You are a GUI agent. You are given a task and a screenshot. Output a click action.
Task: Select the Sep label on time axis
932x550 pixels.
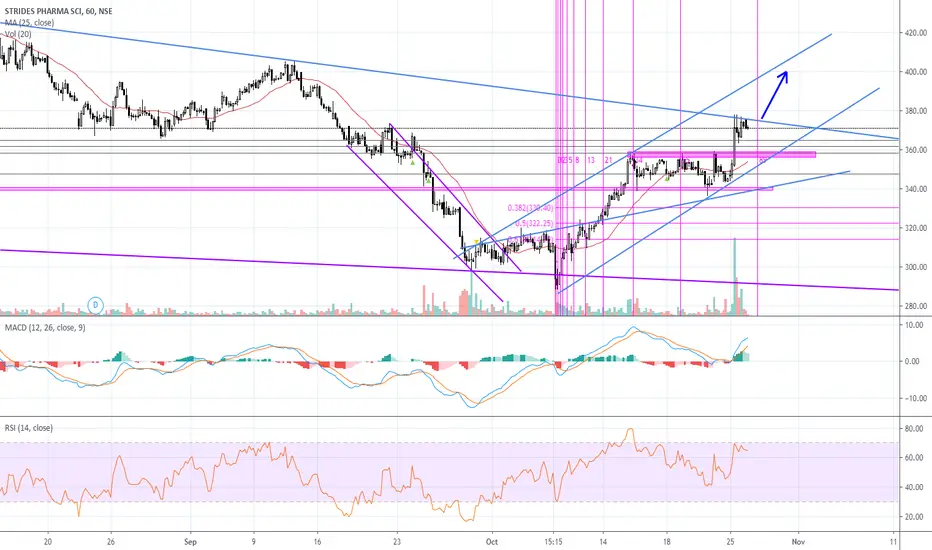[x=190, y=542]
